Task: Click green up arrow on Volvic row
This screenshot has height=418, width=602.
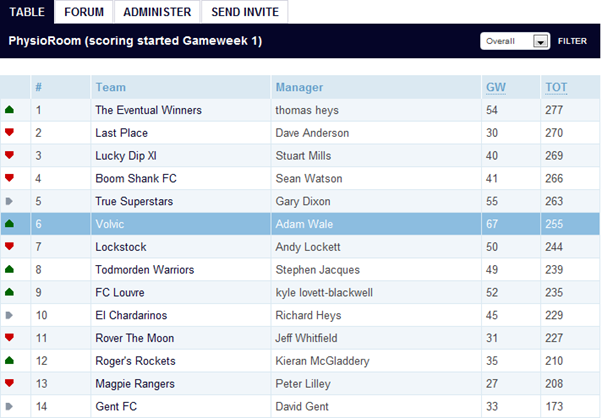Action: (x=10, y=224)
